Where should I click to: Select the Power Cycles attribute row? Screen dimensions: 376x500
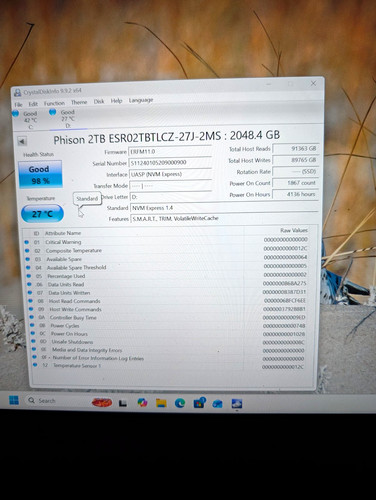point(167,326)
